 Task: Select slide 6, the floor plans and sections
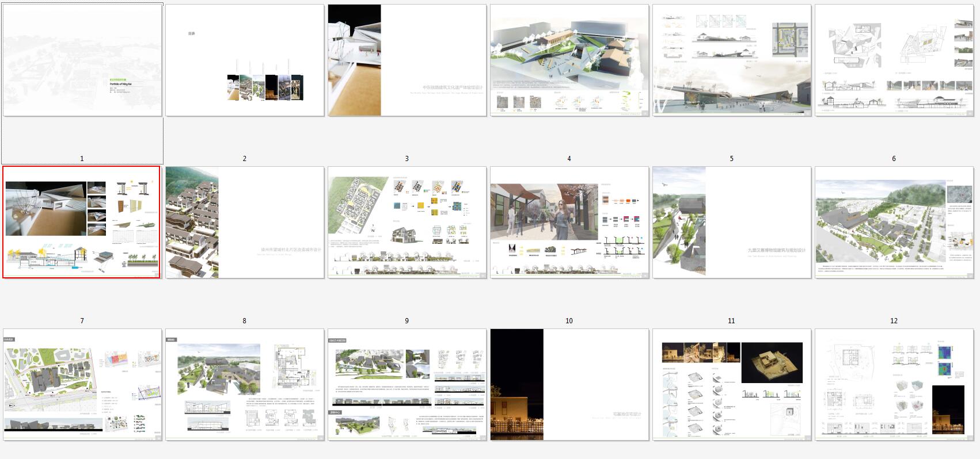click(x=894, y=60)
